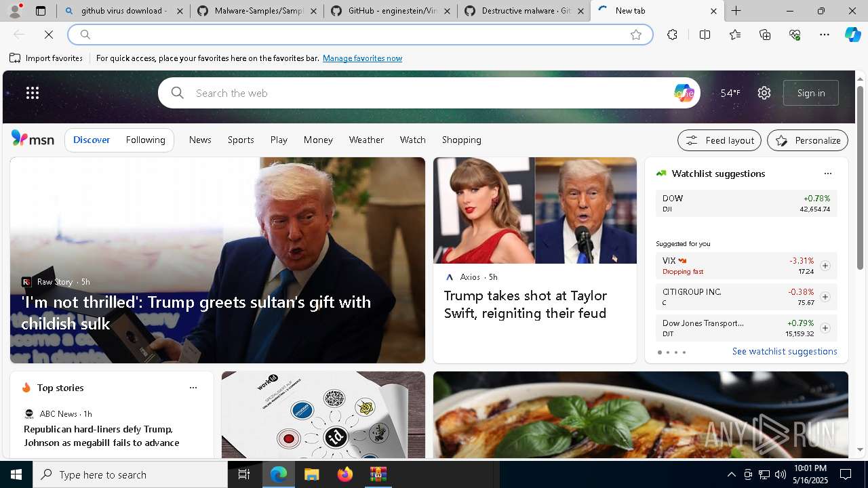Show hidden system tray icons
This screenshot has height=488, width=868.
pyautogui.click(x=732, y=474)
